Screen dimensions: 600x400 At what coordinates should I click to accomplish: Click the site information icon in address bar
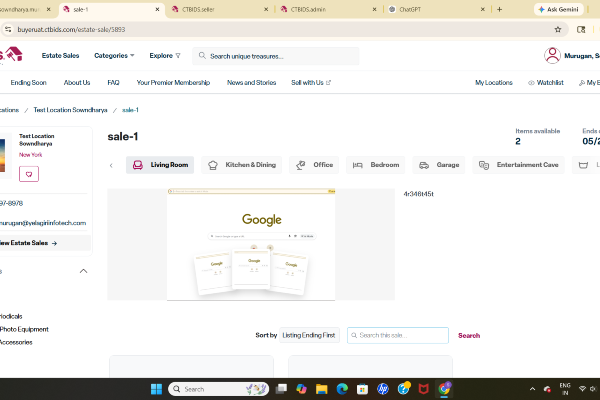coord(8,29)
